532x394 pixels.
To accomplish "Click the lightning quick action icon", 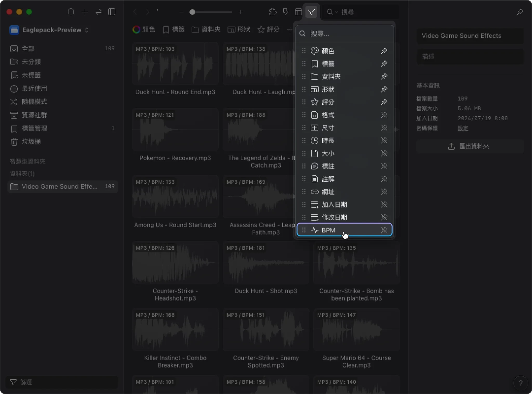I will 285,12.
